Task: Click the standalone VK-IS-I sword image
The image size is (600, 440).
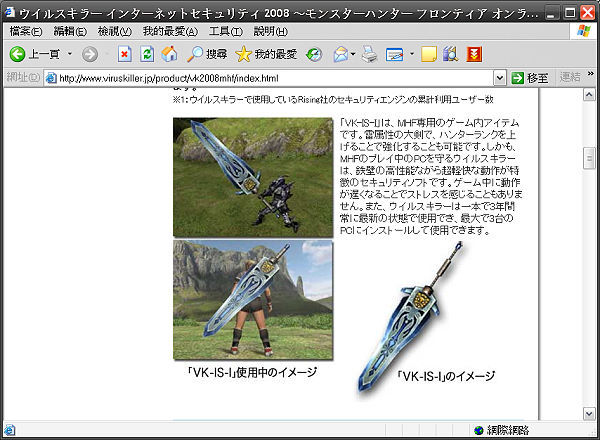Action: point(410,320)
